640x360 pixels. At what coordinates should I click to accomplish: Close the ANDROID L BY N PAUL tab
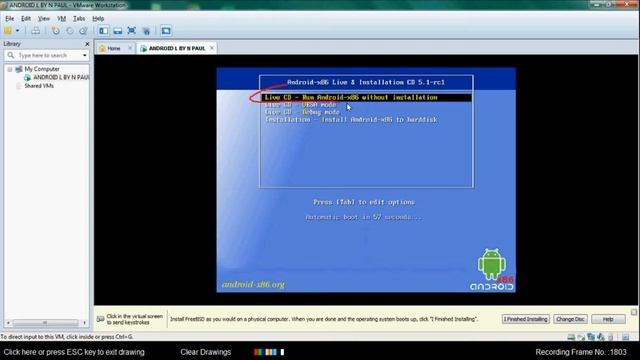(x=212, y=48)
